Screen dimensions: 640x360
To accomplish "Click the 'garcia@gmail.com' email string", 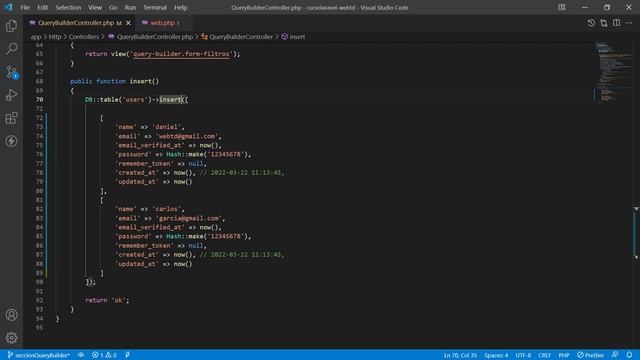I will point(189,218).
